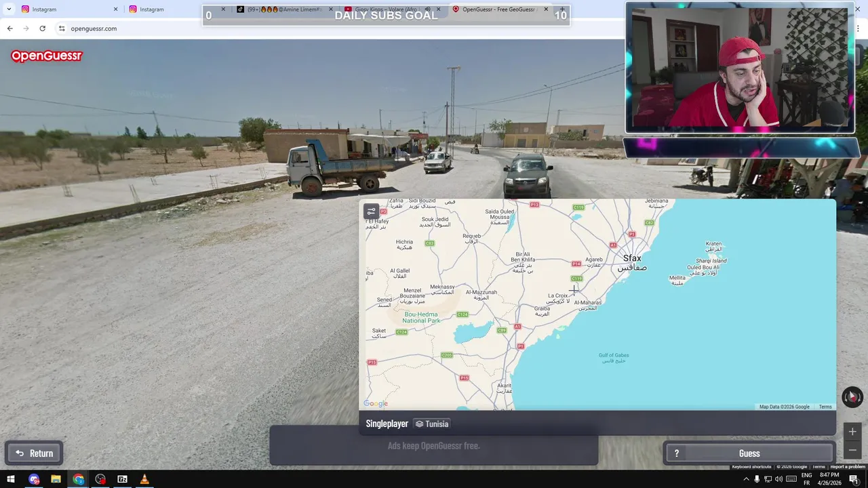Click the Google logo on the map

pos(376,404)
